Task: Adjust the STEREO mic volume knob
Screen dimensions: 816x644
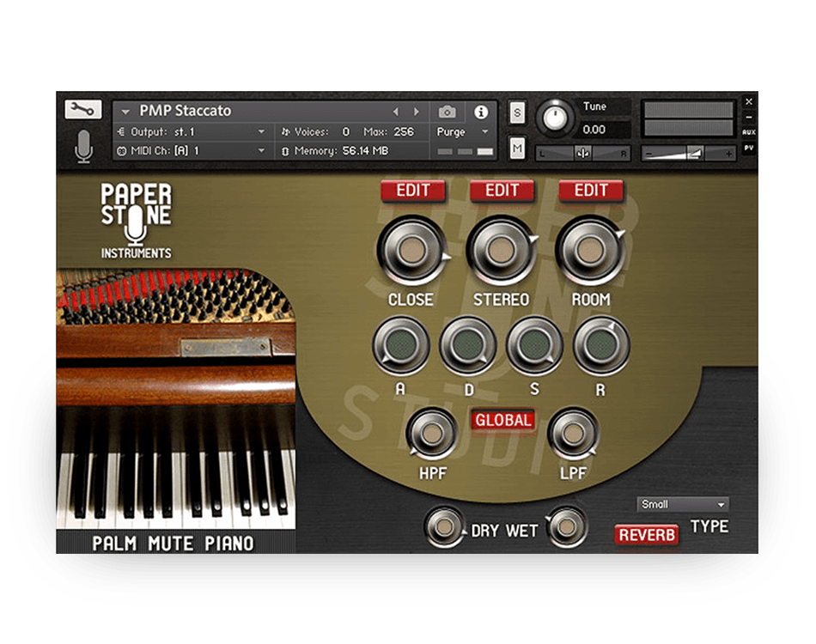Action: 502,250
